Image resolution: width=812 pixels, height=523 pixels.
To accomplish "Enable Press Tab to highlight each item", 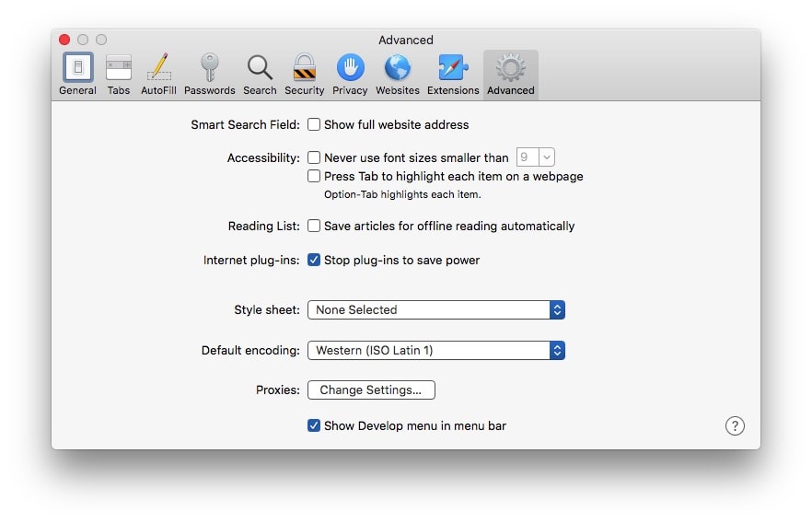I will pyautogui.click(x=314, y=176).
